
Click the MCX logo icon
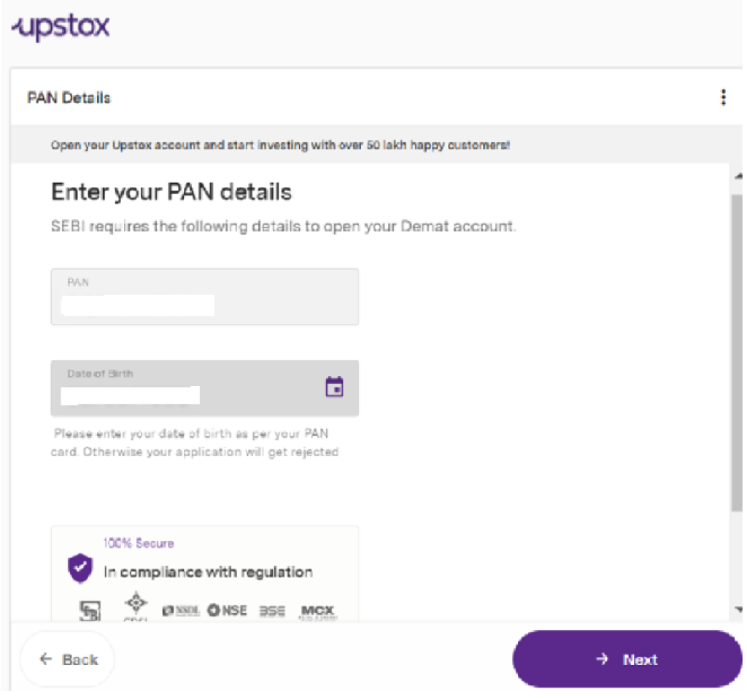pyautogui.click(x=318, y=611)
